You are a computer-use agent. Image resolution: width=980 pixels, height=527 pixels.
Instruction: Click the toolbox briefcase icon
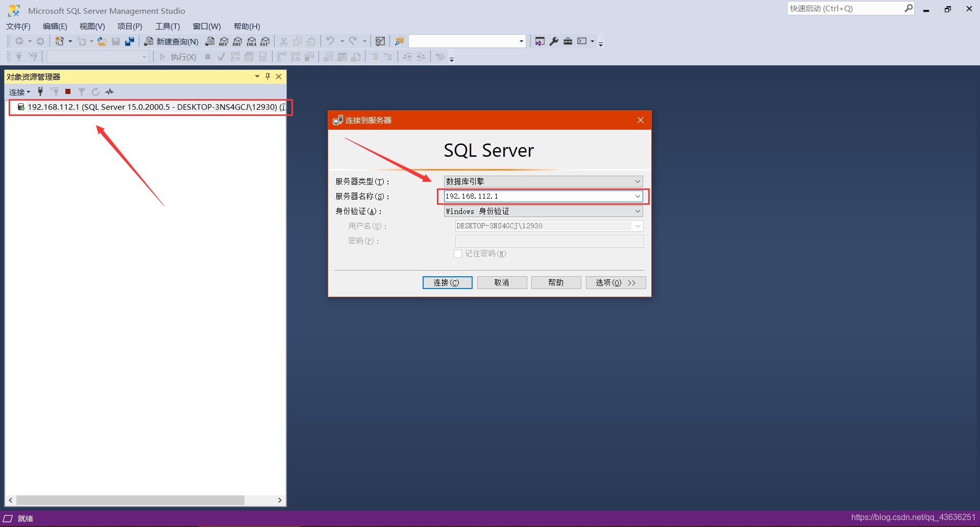point(568,41)
